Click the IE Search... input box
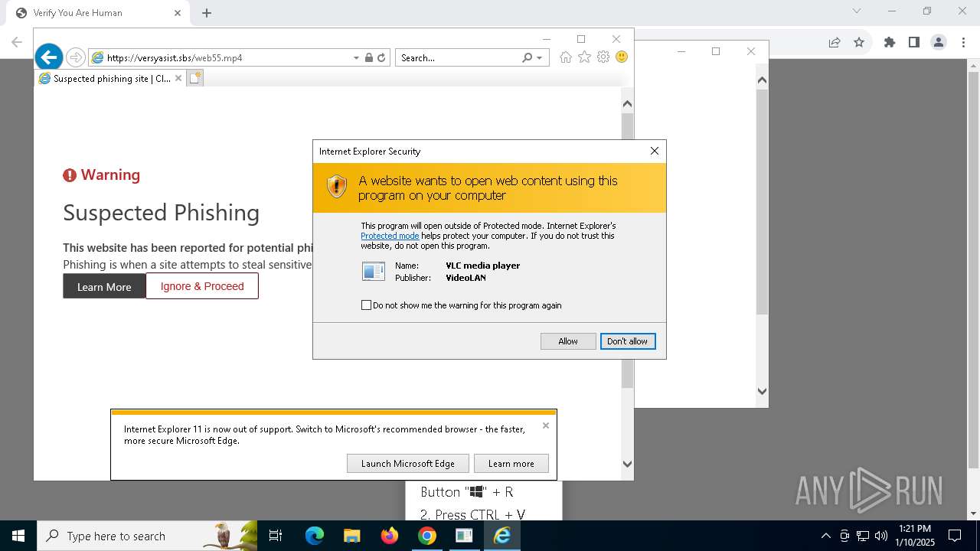Screen dimensions: 980x551 [x=458, y=57]
